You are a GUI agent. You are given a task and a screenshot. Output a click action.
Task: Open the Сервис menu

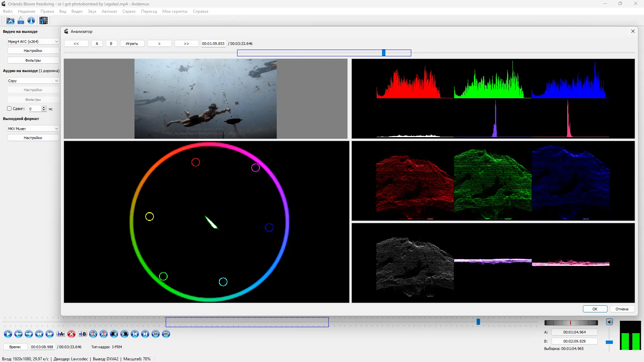click(x=129, y=11)
